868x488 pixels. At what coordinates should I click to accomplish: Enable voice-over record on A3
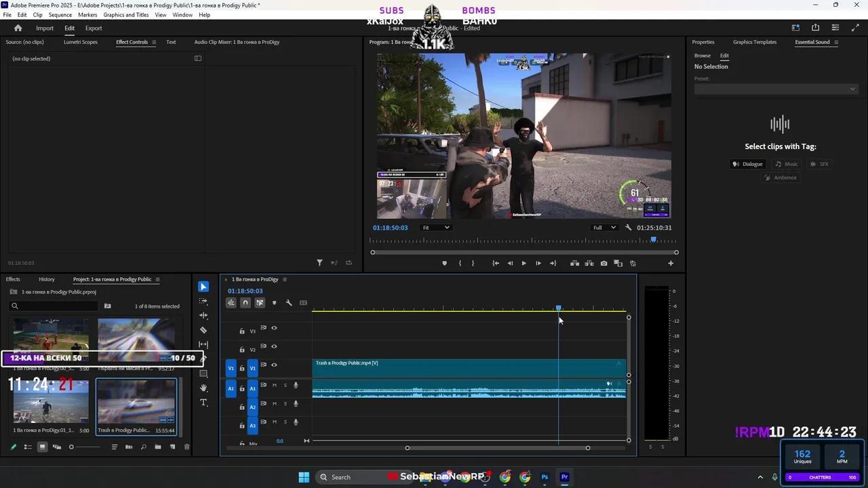(296, 422)
